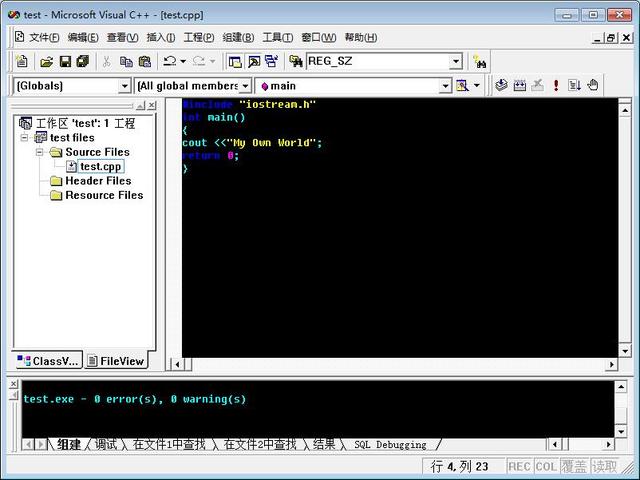
Task: Select the 组建 output tab
Action: click(69, 444)
